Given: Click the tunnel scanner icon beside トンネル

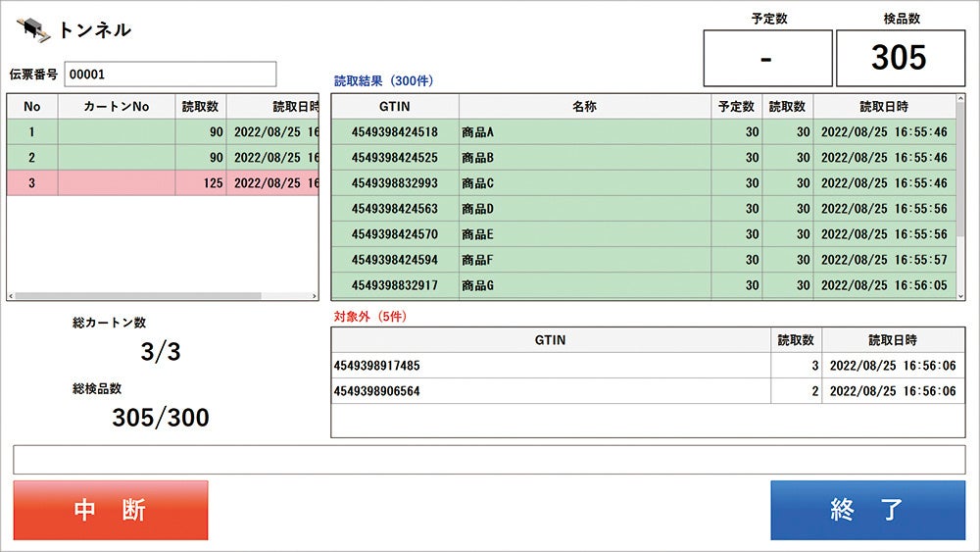Looking at the screenshot, I should [33, 29].
